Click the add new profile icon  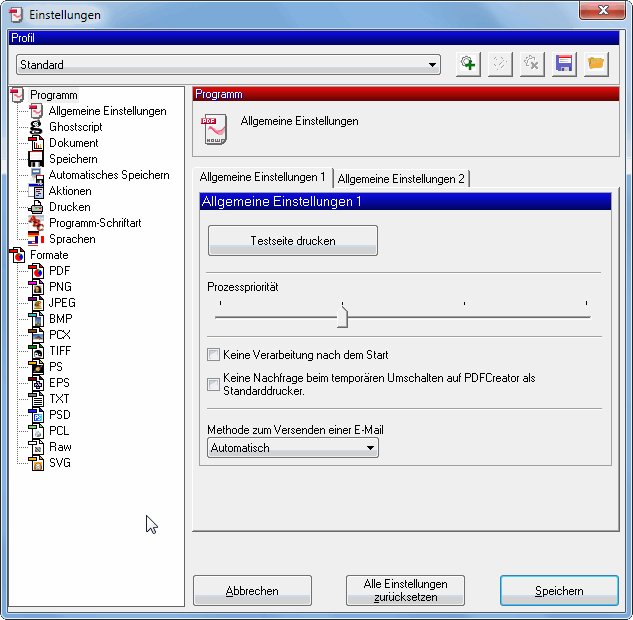point(468,64)
